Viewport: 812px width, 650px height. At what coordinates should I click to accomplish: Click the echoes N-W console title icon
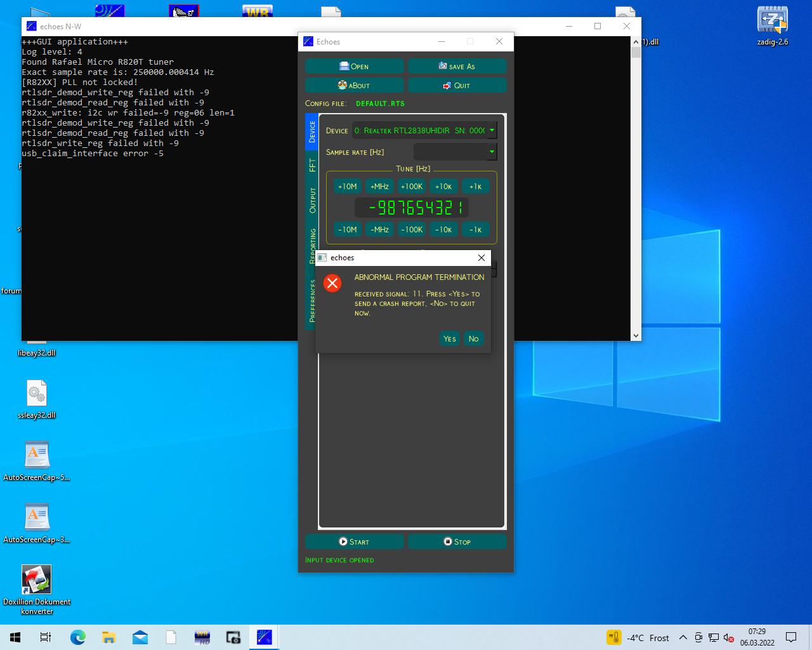[x=32, y=26]
